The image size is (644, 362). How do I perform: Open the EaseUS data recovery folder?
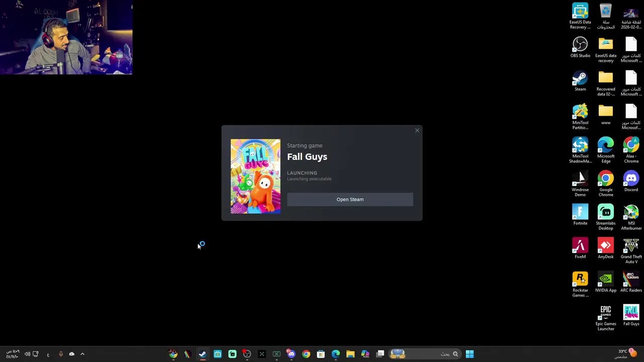point(606,50)
